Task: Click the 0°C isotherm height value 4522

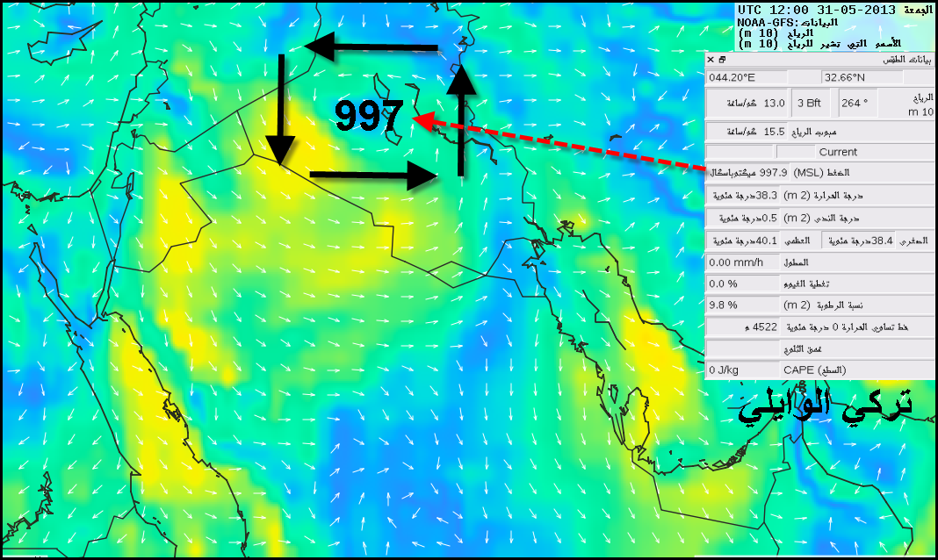Action: [x=743, y=327]
